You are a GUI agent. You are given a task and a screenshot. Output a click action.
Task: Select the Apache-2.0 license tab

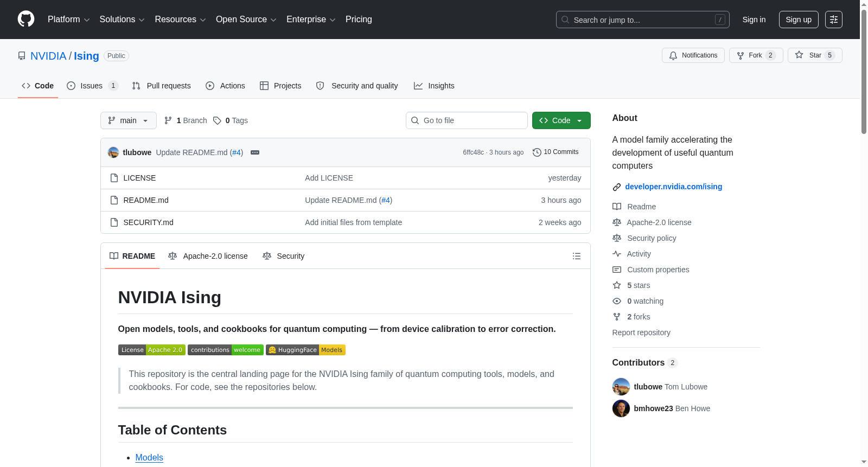point(208,256)
